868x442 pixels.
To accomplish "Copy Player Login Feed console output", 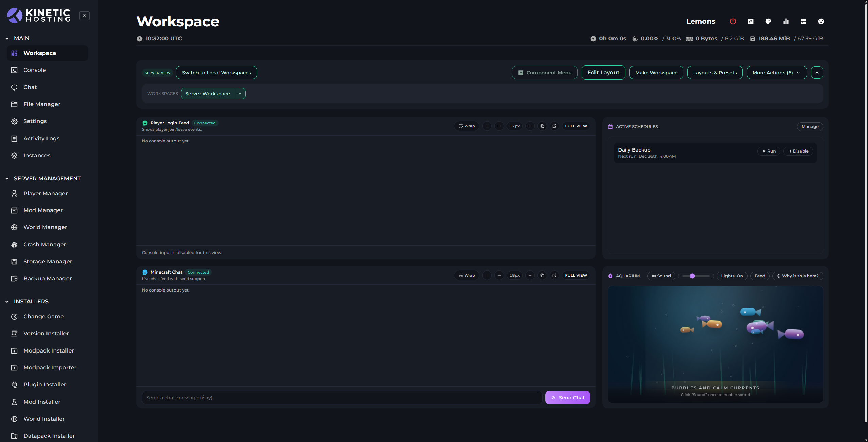I will tap(542, 126).
